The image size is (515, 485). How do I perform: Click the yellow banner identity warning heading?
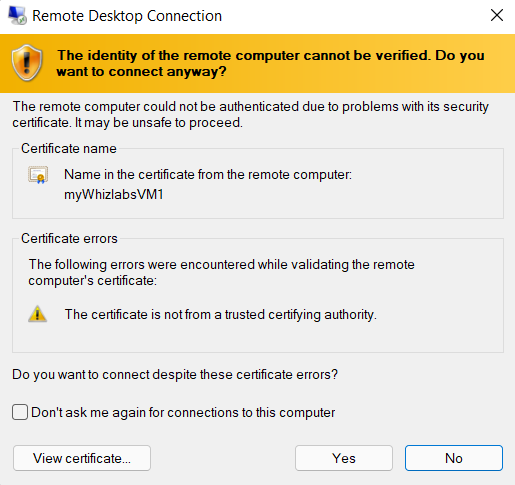pyautogui.click(x=270, y=63)
